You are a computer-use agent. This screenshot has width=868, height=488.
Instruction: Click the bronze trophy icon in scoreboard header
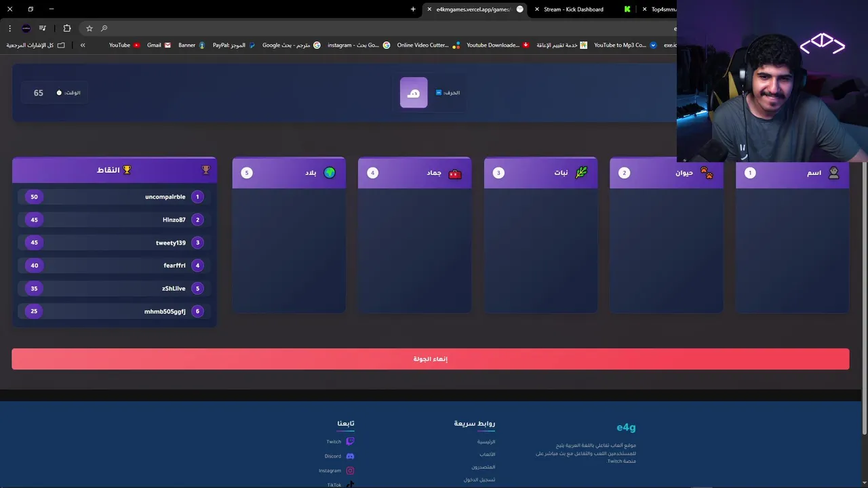[x=206, y=170]
